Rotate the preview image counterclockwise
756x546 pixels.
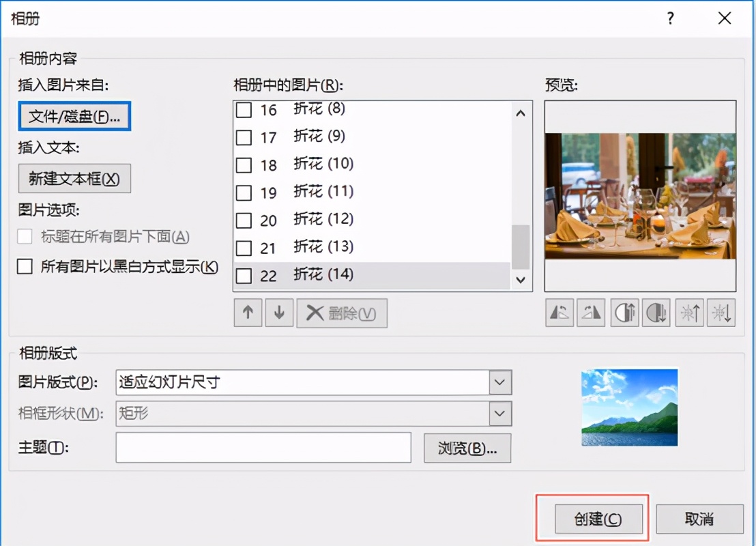[x=559, y=312]
